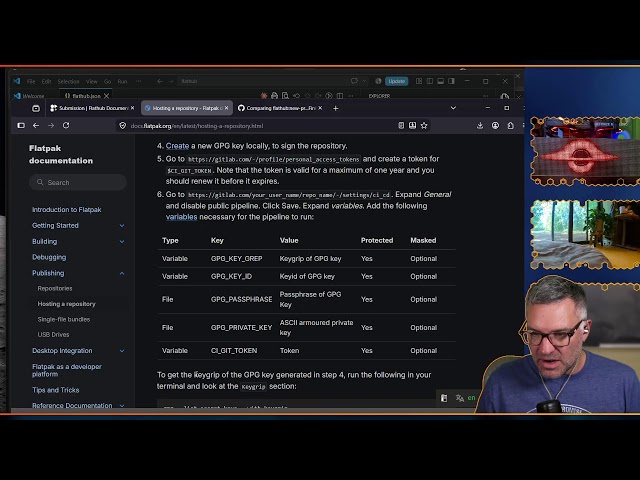Open the Debugging sidebar link
The height and width of the screenshot is (480, 640).
[x=49, y=257]
